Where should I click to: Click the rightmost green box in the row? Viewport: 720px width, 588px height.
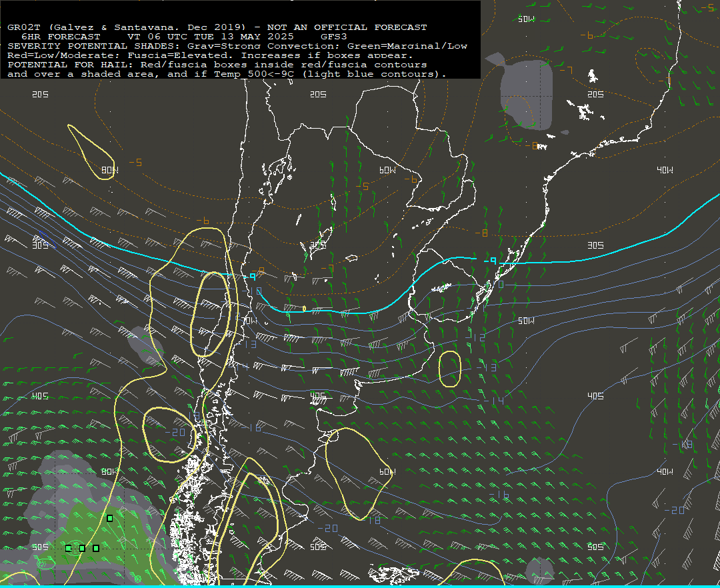pos(96,548)
